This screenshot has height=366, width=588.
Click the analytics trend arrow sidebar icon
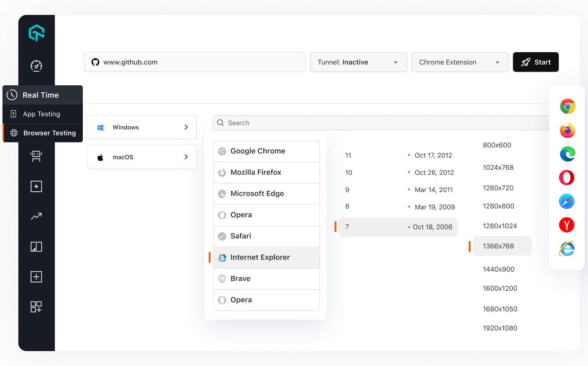36,216
